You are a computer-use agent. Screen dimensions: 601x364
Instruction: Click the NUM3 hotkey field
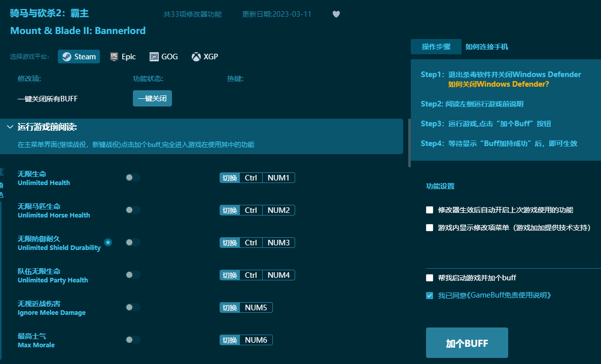point(278,242)
